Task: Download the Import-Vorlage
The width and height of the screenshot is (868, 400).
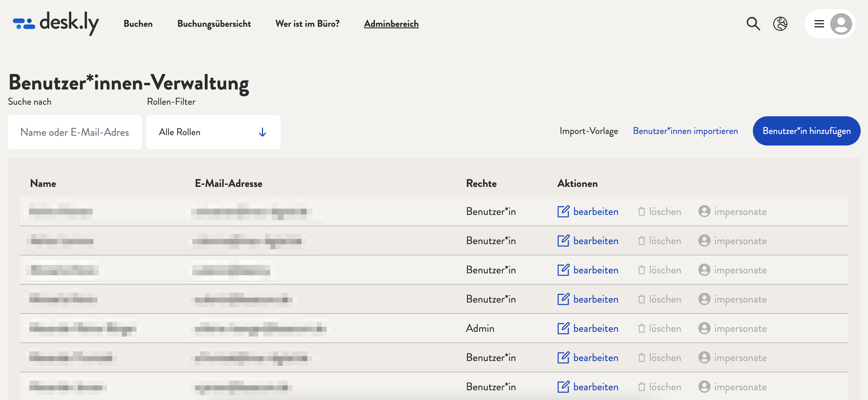Action: point(589,131)
